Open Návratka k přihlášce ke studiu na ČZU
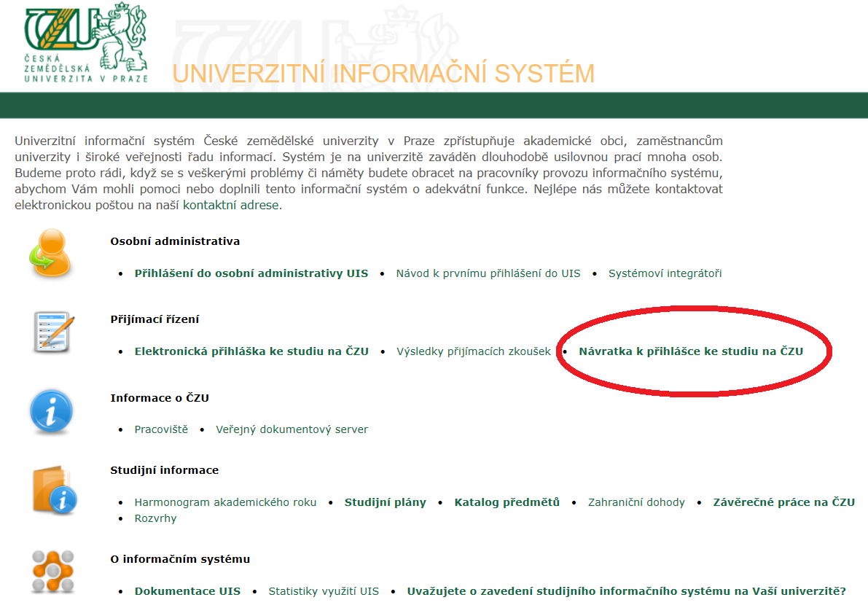This screenshot has height=608, width=868. click(x=691, y=351)
